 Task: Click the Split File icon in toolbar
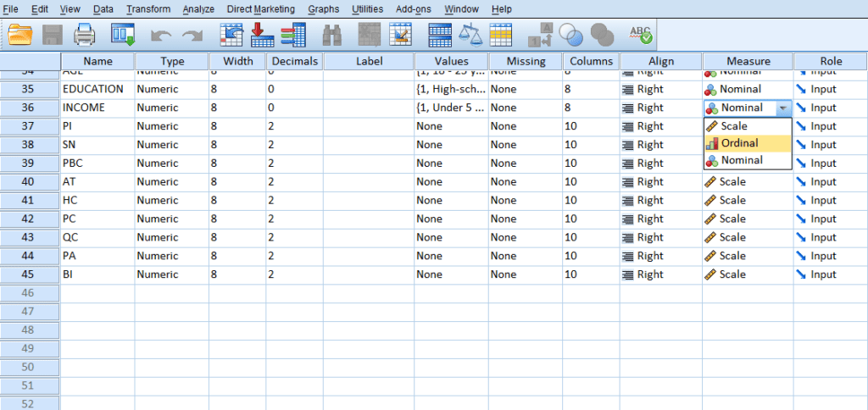[440, 35]
